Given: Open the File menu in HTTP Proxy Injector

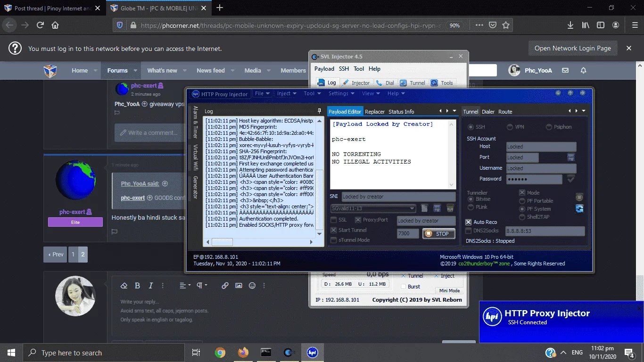Looking at the screenshot, I should pyautogui.click(x=262, y=93).
